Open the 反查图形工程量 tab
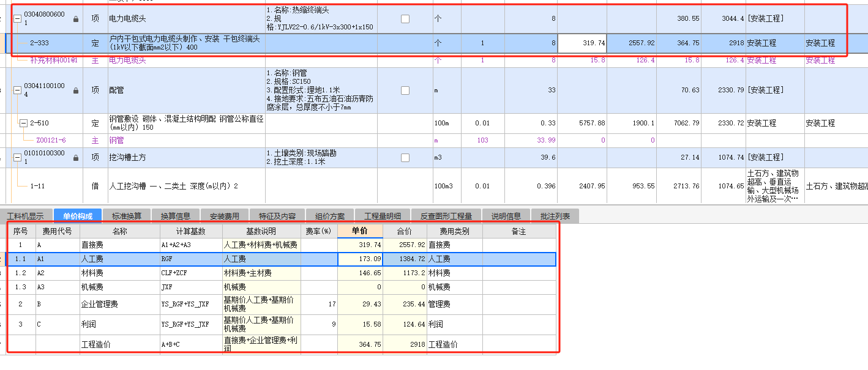Viewport: 868px width, 370px height. point(446,216)
